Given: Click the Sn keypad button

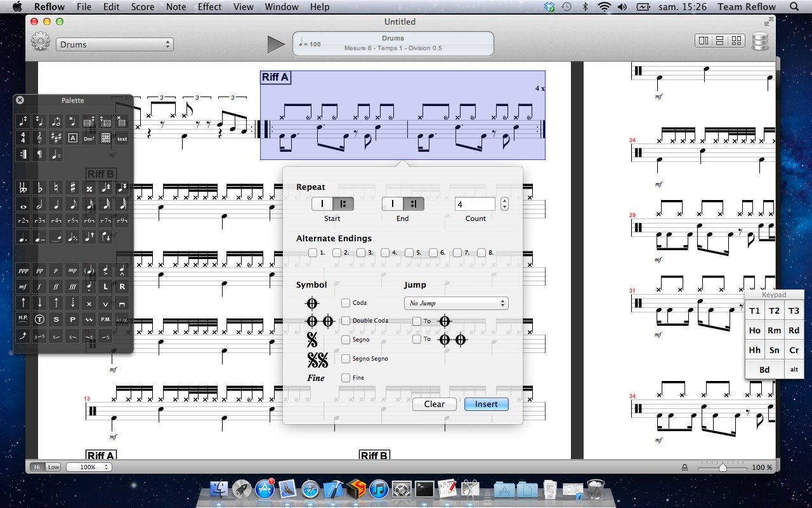Looking at the screenshot, I should 774,350.
